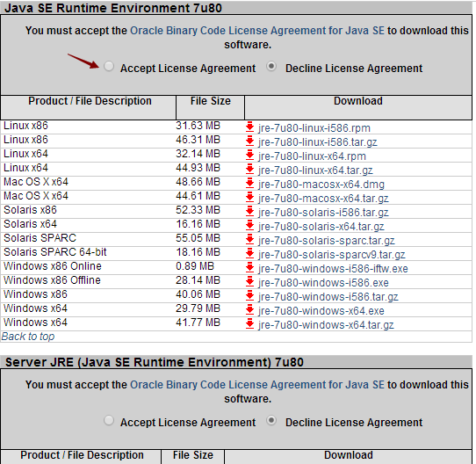
Task: Download jre-7u80-linux-x64.tar.gz file link
Action: pyautogui.click(x=315, y=170)
